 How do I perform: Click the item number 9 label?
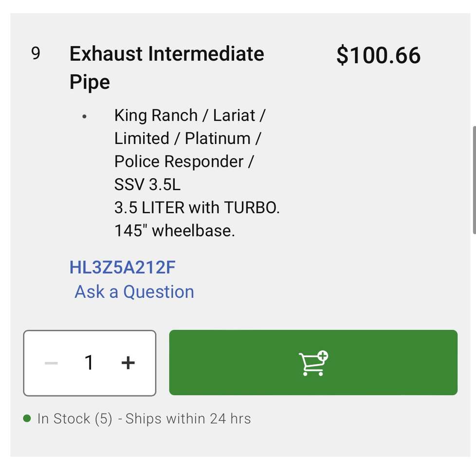click(36, 54)
